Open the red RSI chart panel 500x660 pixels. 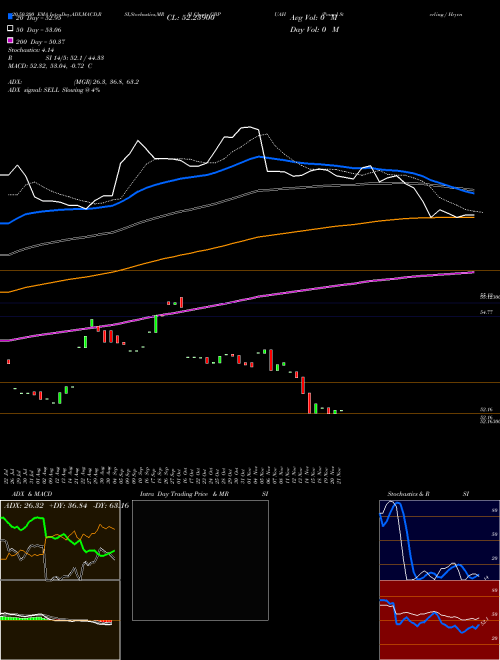click(439, 620)
